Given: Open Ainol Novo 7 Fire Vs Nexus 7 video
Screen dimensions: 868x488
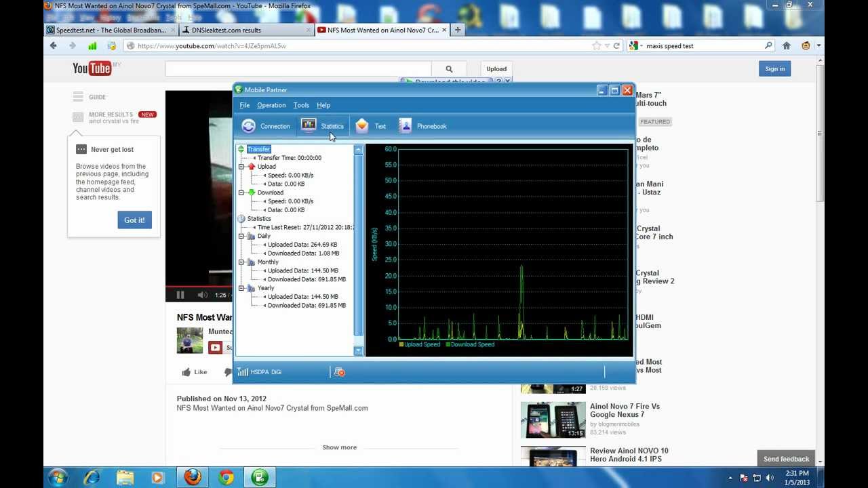Looking at the screenshot, I should click(x=625, y=410).
